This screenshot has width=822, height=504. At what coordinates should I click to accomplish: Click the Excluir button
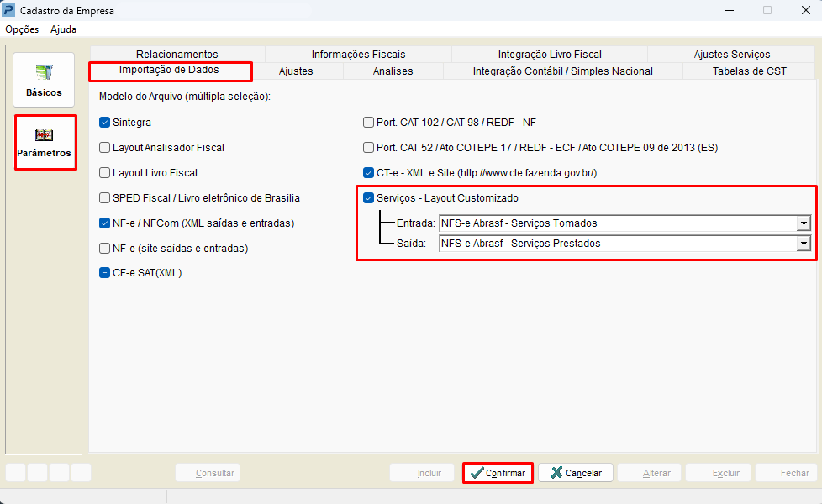[x=719, y=473]
